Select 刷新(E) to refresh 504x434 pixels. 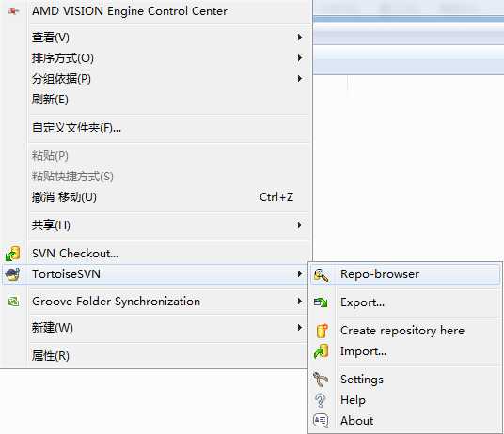pos(50,100)
